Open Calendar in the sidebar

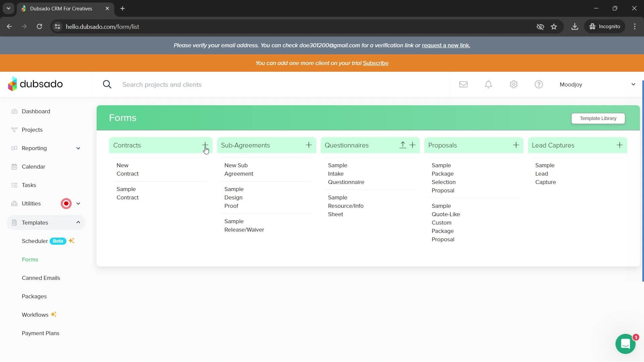point(33,167)
